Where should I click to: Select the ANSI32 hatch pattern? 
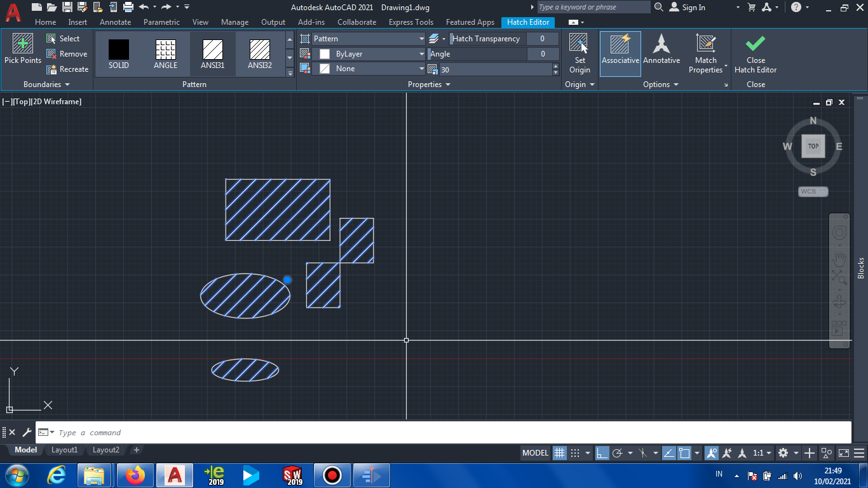(x=260, y=54)
